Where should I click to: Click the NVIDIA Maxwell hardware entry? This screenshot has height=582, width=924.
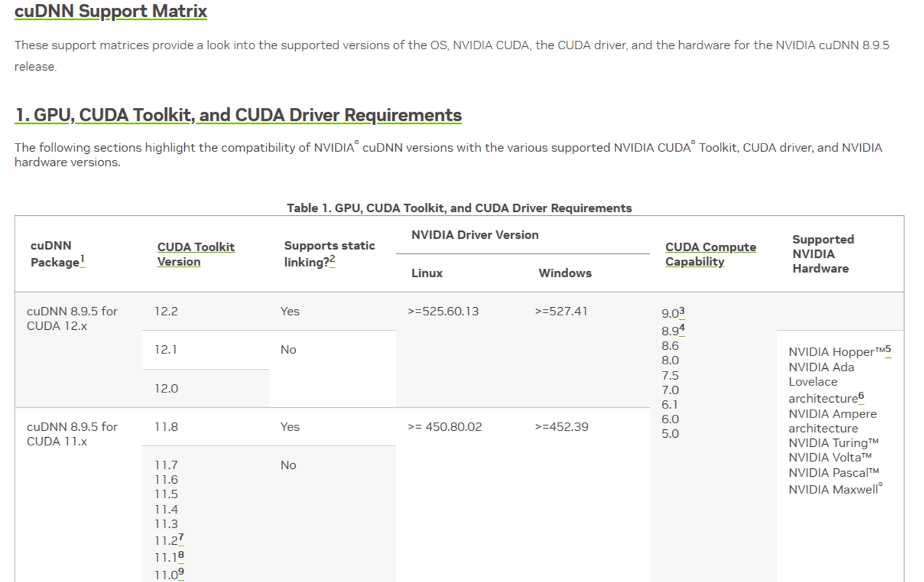835,489
